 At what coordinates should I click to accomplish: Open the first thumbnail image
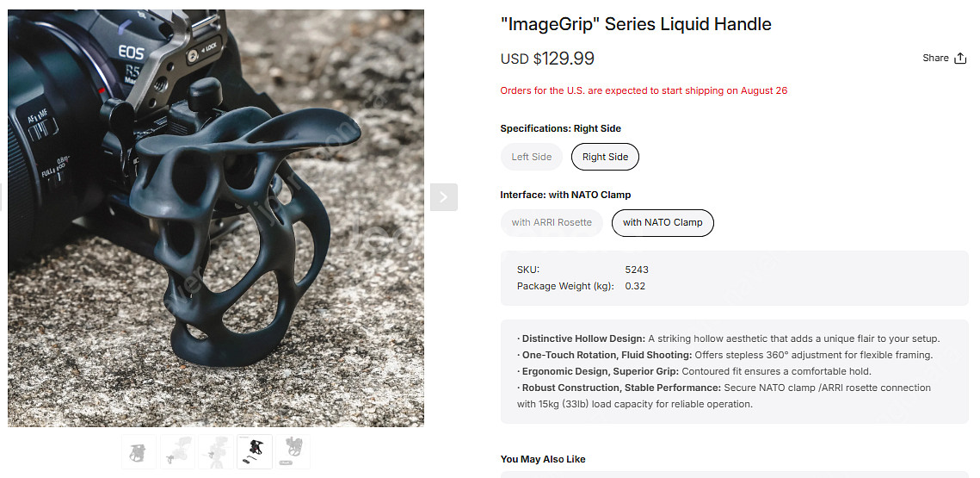click(x=139, y=451)
